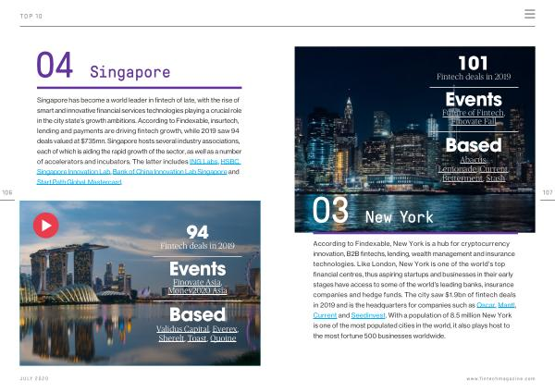Go to www.fintechmagazine.com footer link

pos(500,379)
